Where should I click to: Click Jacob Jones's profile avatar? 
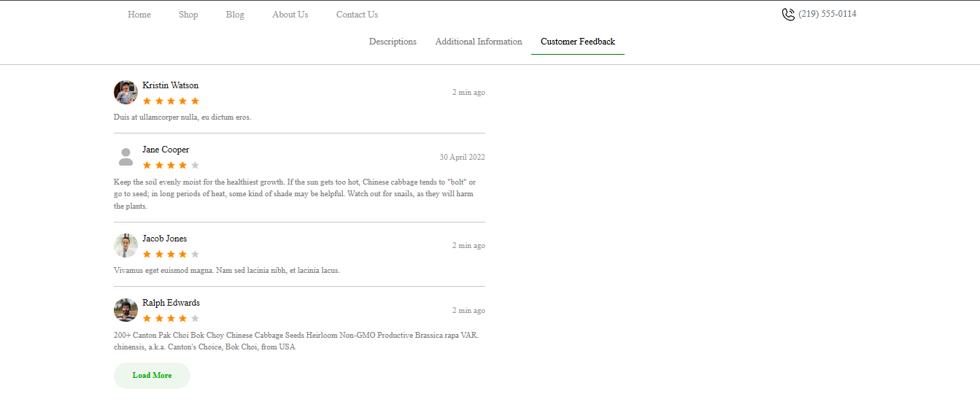pos(126,246)
